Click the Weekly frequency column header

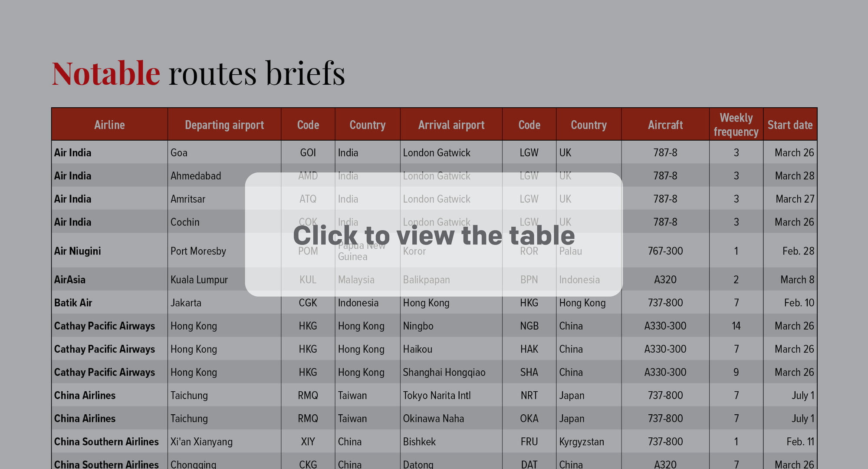pos(736,125)
